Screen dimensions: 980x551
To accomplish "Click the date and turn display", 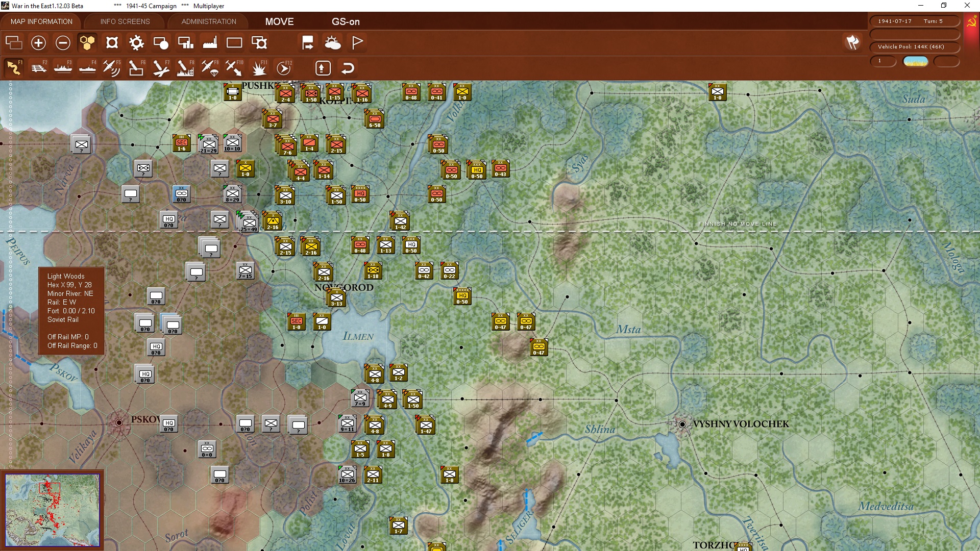I will point(915,21).
